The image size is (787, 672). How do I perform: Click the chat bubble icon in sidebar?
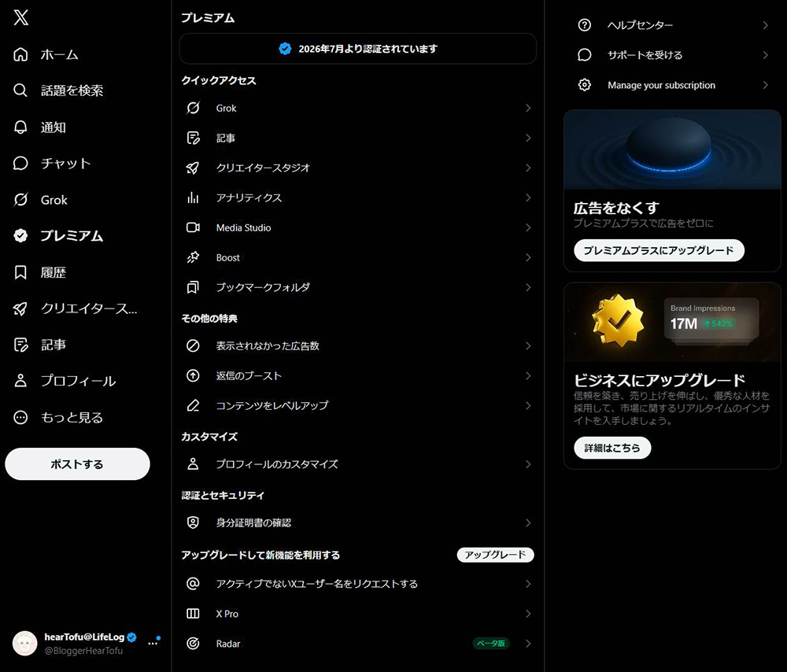pyautogui.click(x=20, y=163)
